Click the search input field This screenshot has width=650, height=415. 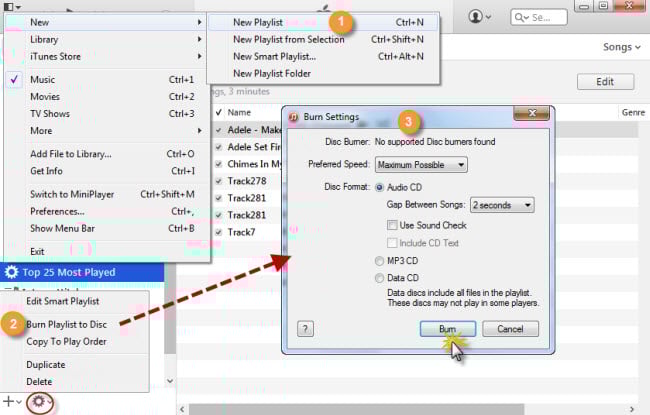click(x=539, y=17)
